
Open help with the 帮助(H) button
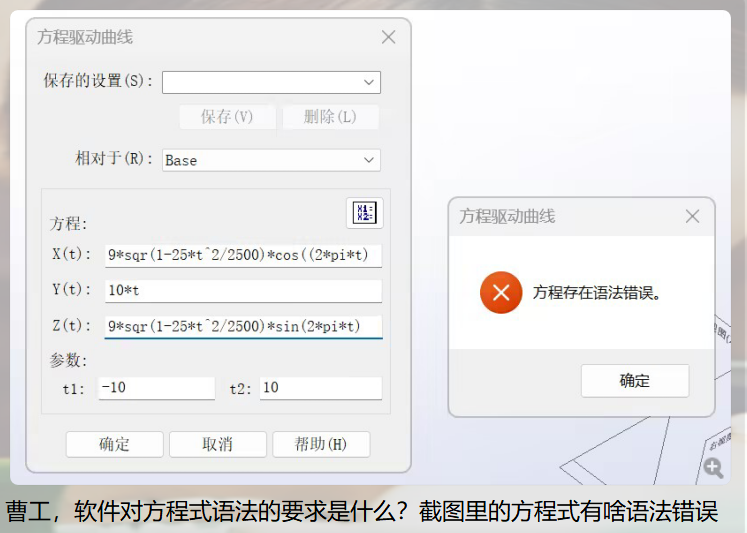pos(320,444)
